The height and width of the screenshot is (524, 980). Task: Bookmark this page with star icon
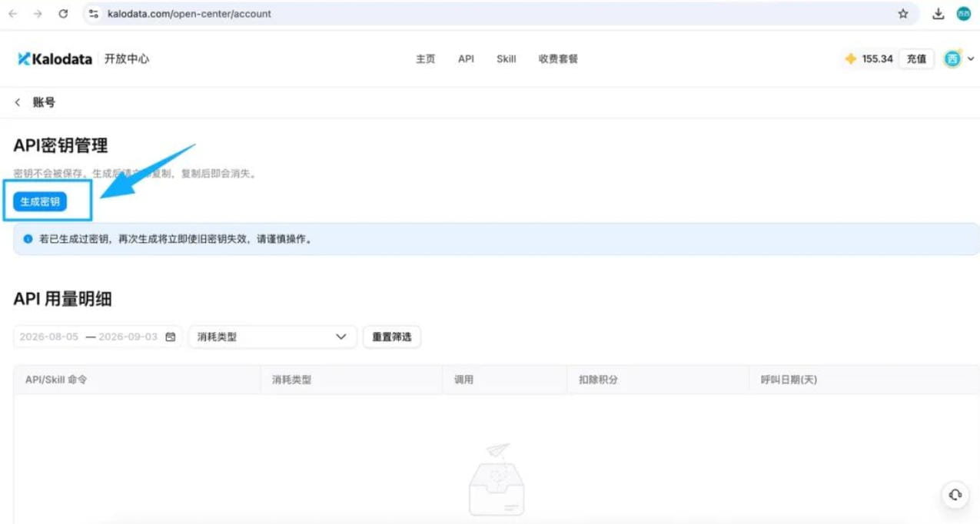(x=903, y=14)
